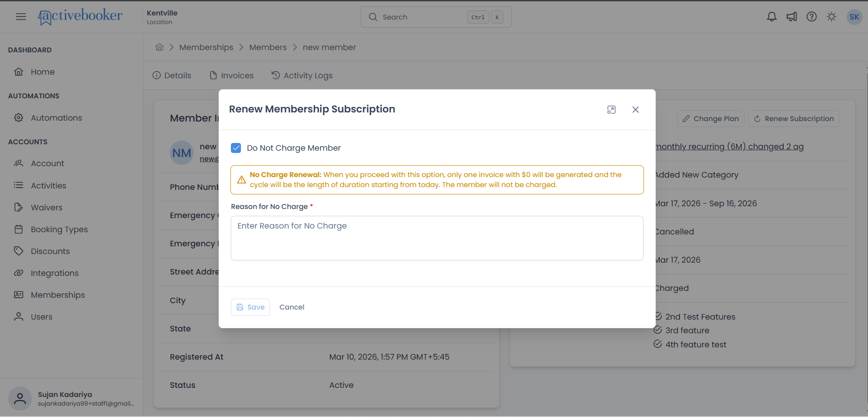Click the 'Added New Category' text
The height and width of the screenshot is (417, 868).
coord(697,175)
